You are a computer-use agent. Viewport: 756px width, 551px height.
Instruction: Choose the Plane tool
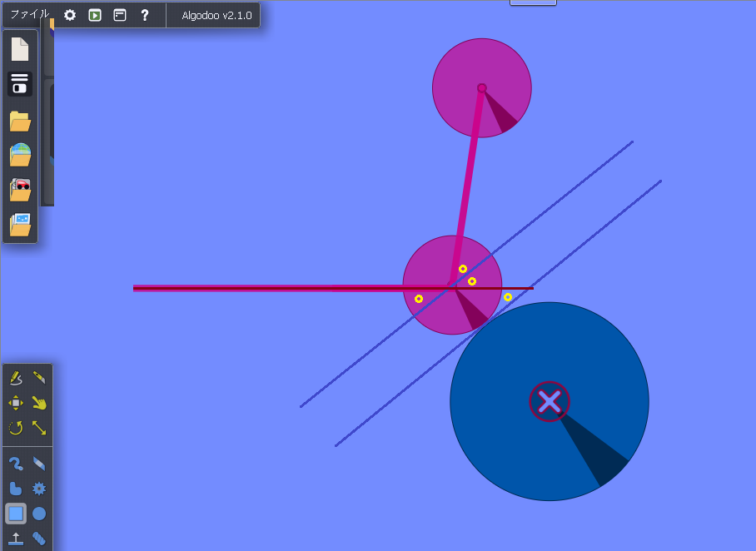click(16, 539)
